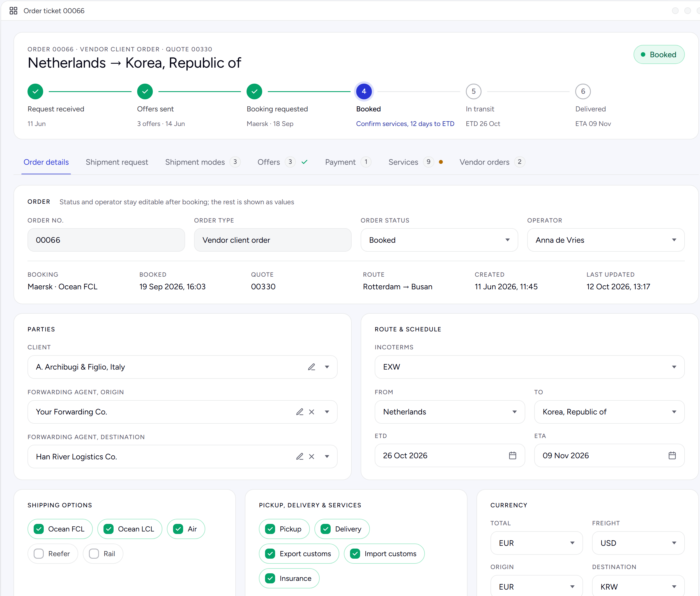
Task: Open the Operator Anna de Vries dropdown
Action: 605,240
